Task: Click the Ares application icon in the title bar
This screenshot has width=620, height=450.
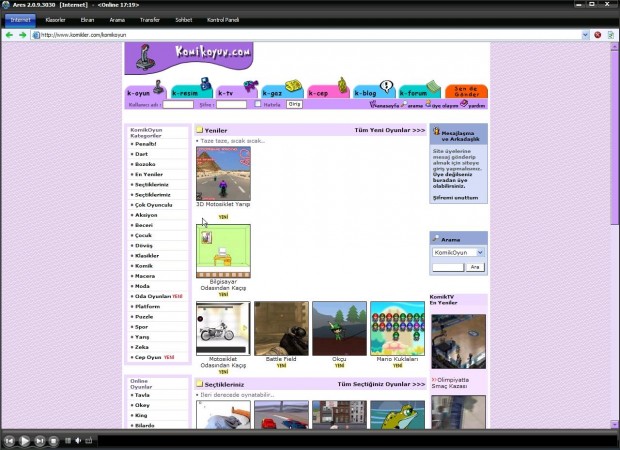Action: coord(6,5)
